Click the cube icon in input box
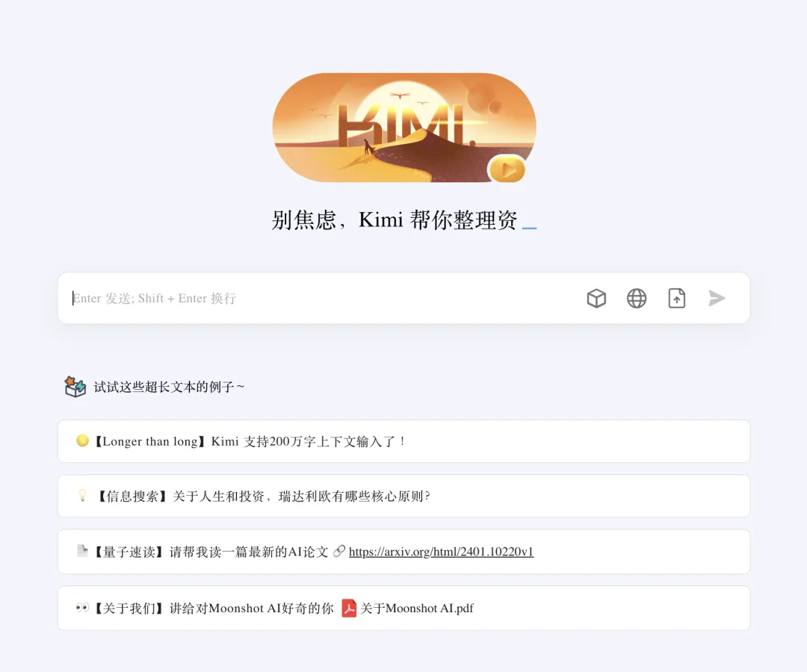Screen dimensions: 807x672 [596, 298]
